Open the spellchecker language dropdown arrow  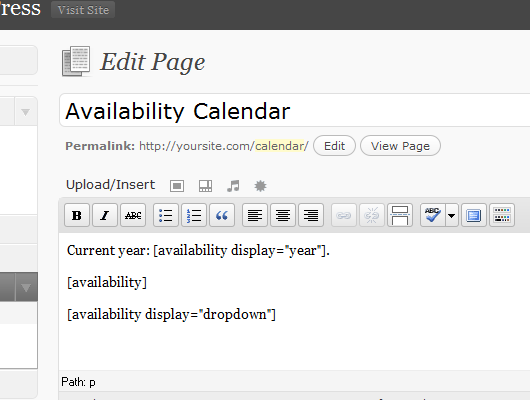(x=452, y=215)
